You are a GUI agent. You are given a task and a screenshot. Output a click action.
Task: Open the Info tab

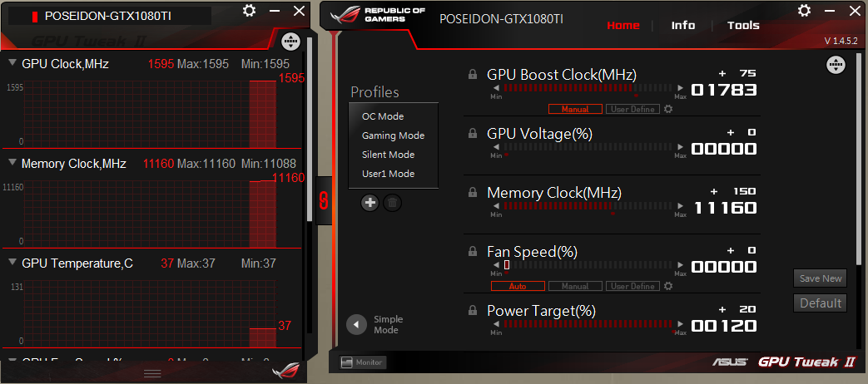pos(683,25)
